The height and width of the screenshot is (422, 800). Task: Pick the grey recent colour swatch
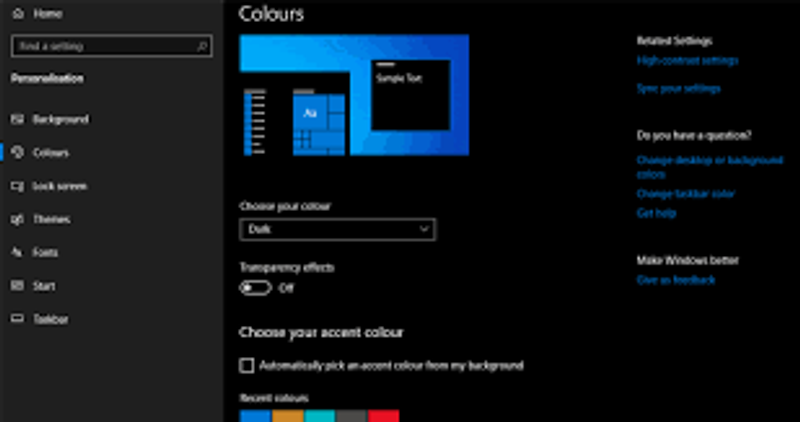[x=352, y=416]
